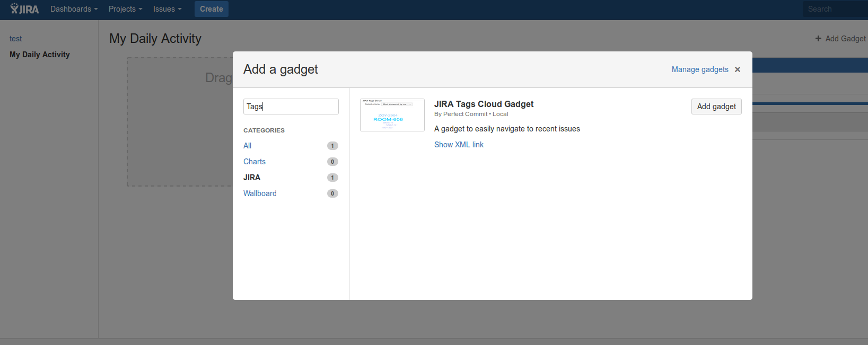The height and width of the screenshot is (345, 868).
Task: Click the plus icon beside Add Gadget
Action: coord(818,39)
